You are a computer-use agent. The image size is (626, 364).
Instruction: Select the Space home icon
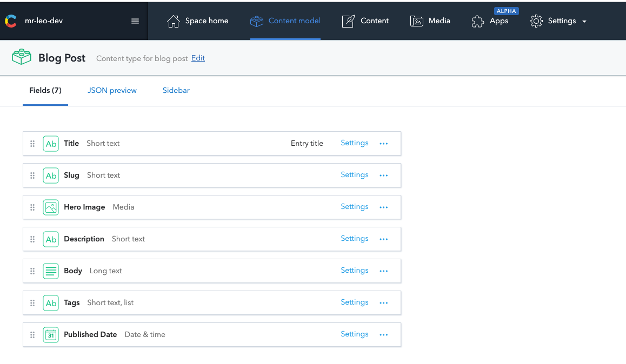click(x=174, y=21)
